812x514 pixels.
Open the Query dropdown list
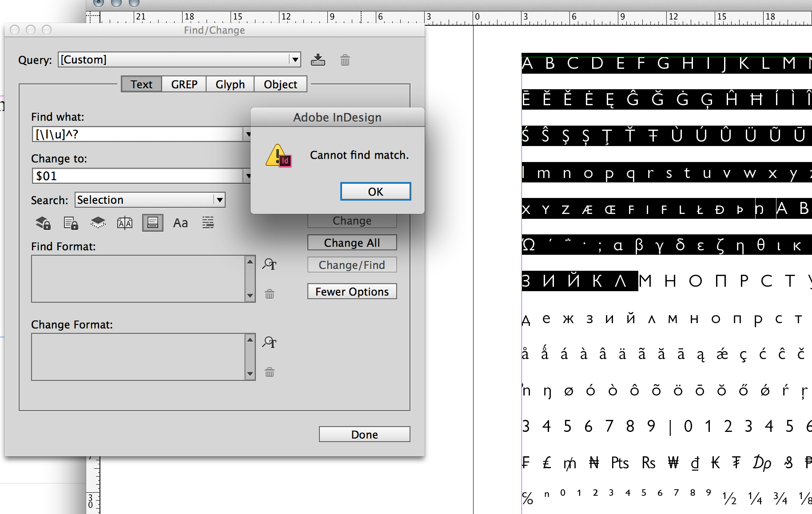click(294, 59)
